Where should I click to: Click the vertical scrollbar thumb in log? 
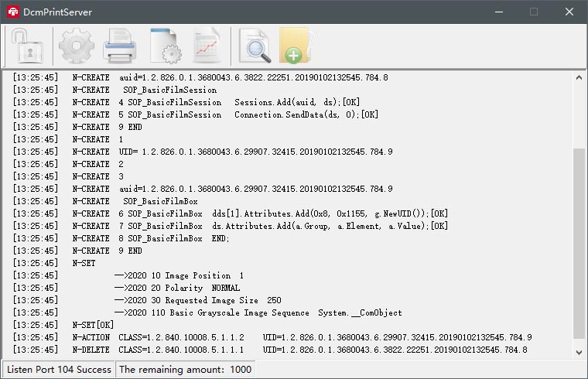pyautogui.click(x=579, y=244)
